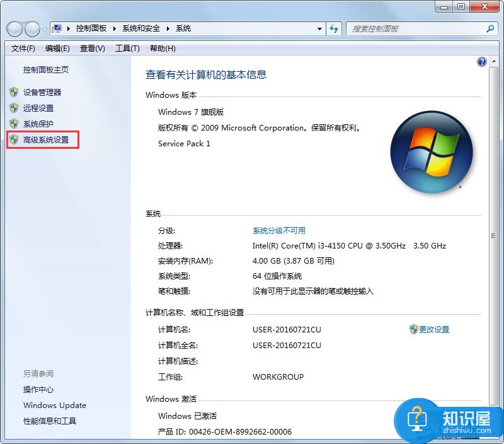Image resolution: width=504 pixels, height=444 pixels.
Task: Expand the chevron after 系统和安全 in breadcrumb
Action: coord(168,28)
